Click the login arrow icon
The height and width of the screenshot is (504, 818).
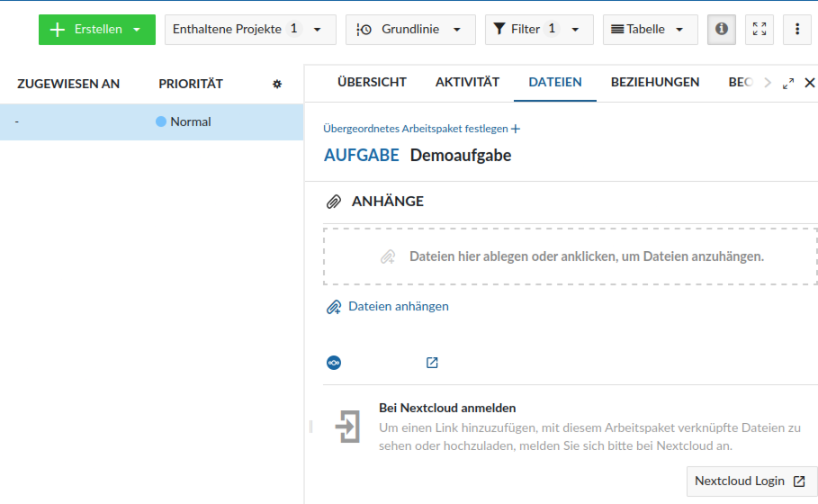coord(348,427)
